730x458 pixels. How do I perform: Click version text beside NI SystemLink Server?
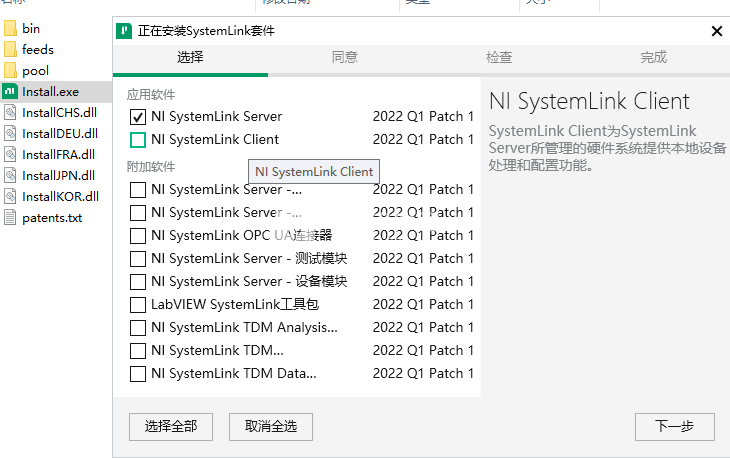[x=423, y=116]
